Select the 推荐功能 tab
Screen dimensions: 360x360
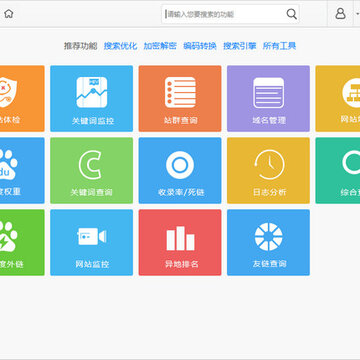click(x=80, y=46)
